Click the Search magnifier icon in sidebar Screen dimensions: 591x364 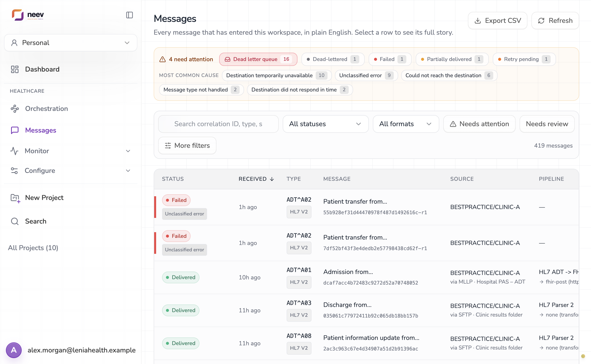pos(15,221)
